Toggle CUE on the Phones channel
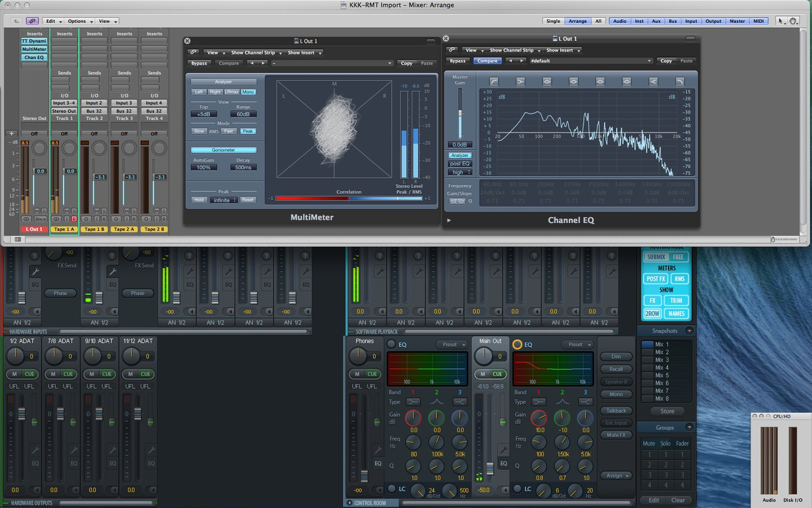 (x=372, y=374)
